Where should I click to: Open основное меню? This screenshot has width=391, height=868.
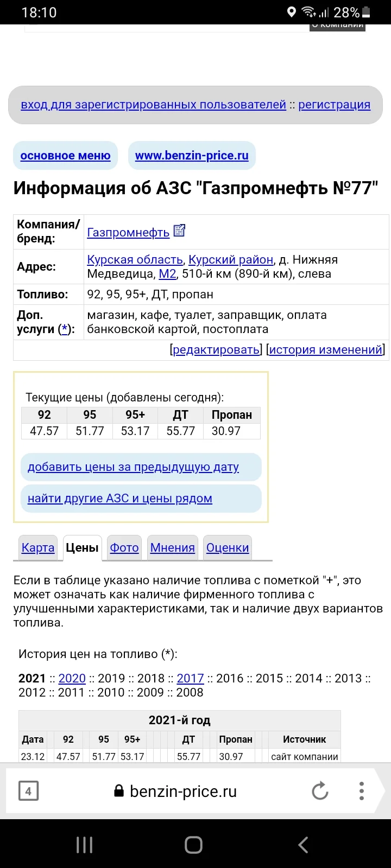pos(65,156)
